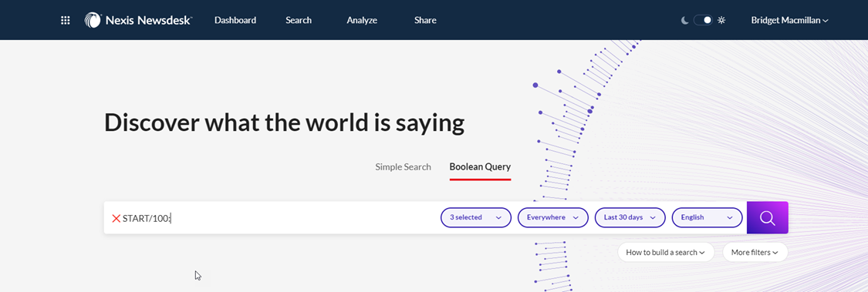
Task: Open the Search menu
Action: point(299,21)
